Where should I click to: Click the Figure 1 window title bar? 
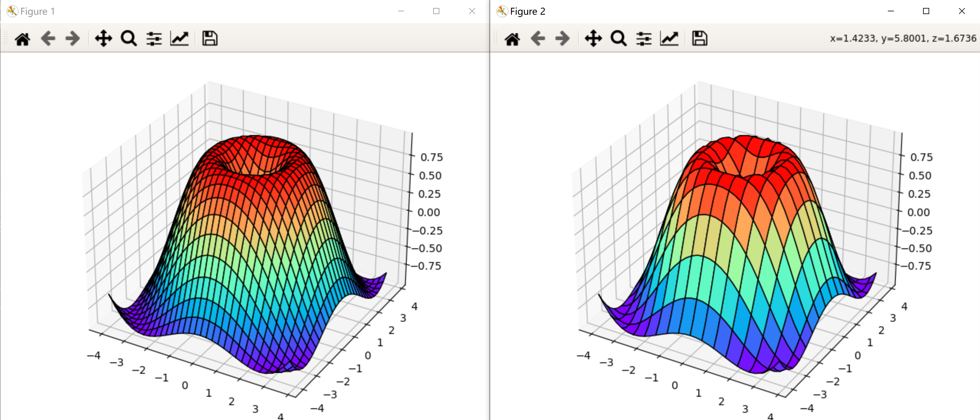[x=190, y=11]
